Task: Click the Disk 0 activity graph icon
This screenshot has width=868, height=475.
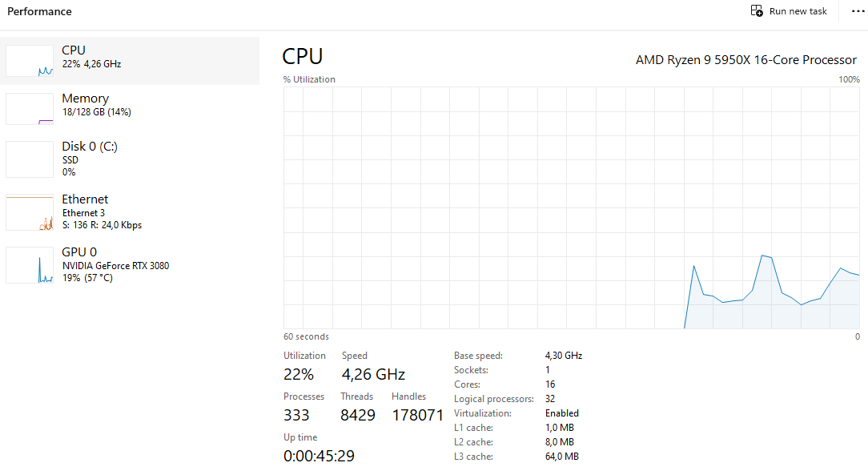Action: pyautogui.click(x=30, y=159)
